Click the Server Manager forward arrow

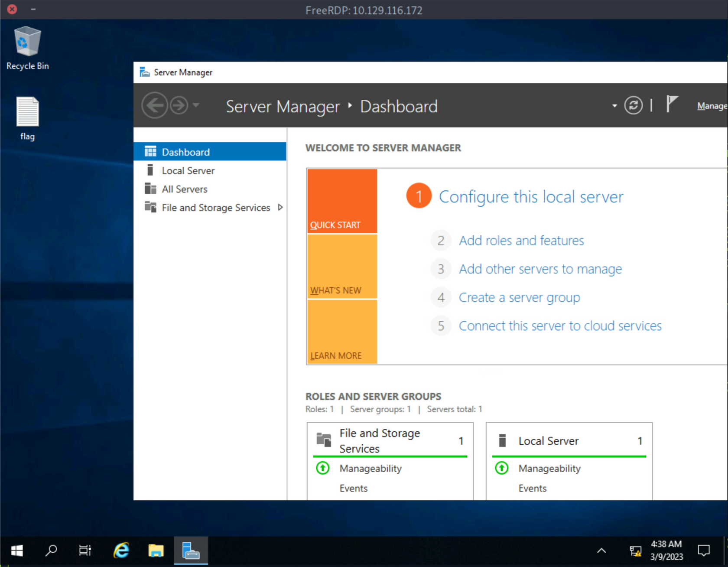click(179, 105)
